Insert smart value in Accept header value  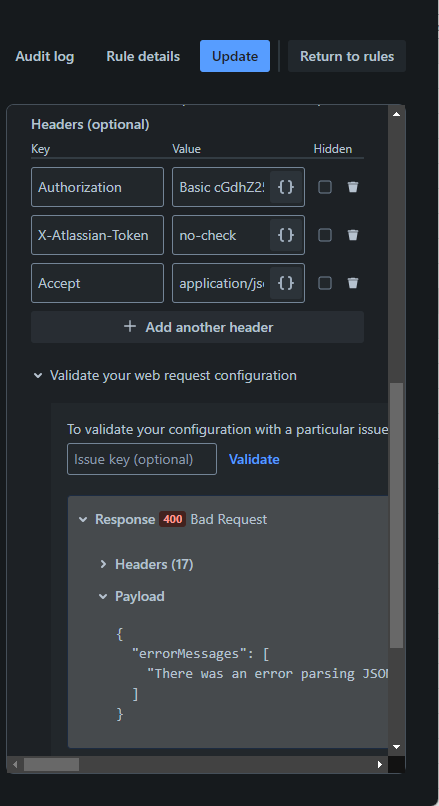point(286,283)
